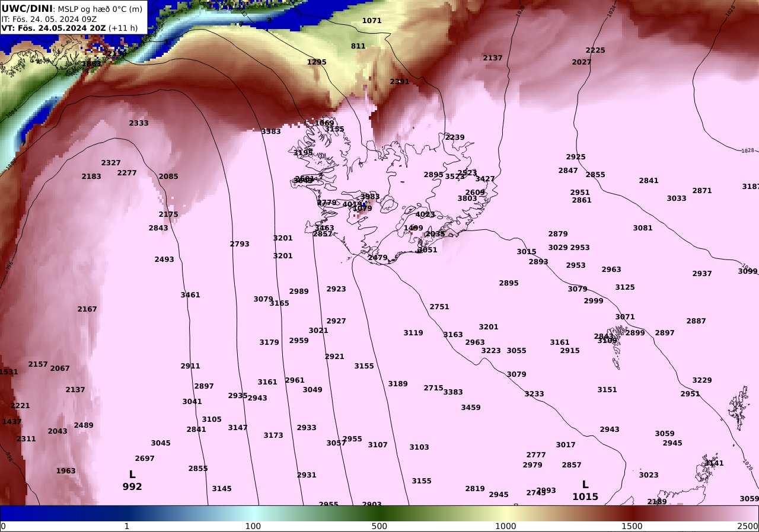
Task: Select the IT: Fös. 24. 05. 2024 09Z line
Action: pyautogui.click(x=49, y=19)
